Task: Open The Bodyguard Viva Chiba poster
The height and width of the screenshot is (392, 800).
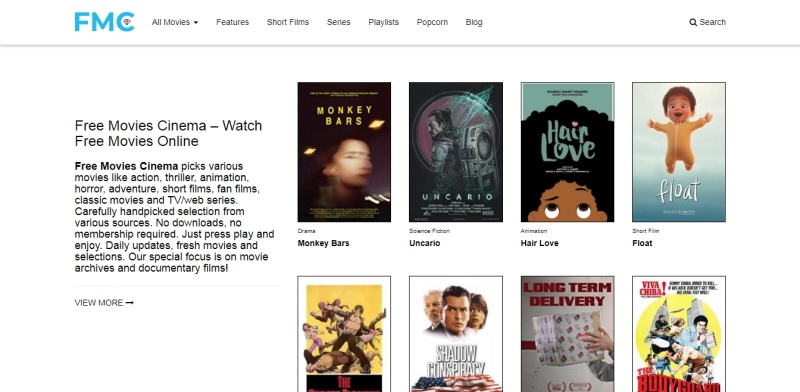Action: 679,334
